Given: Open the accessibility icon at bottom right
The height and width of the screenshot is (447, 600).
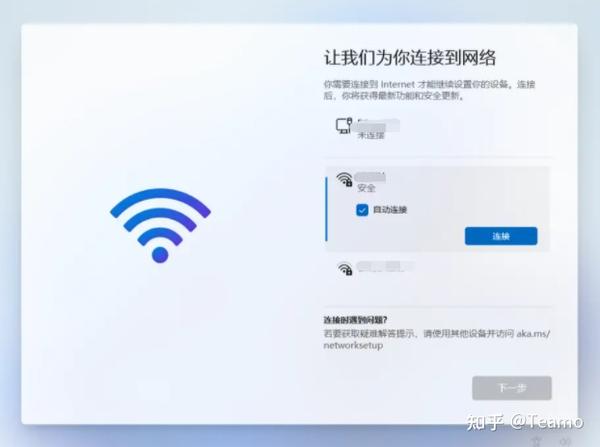Looking at the screenshot, I should pos(537,441).
